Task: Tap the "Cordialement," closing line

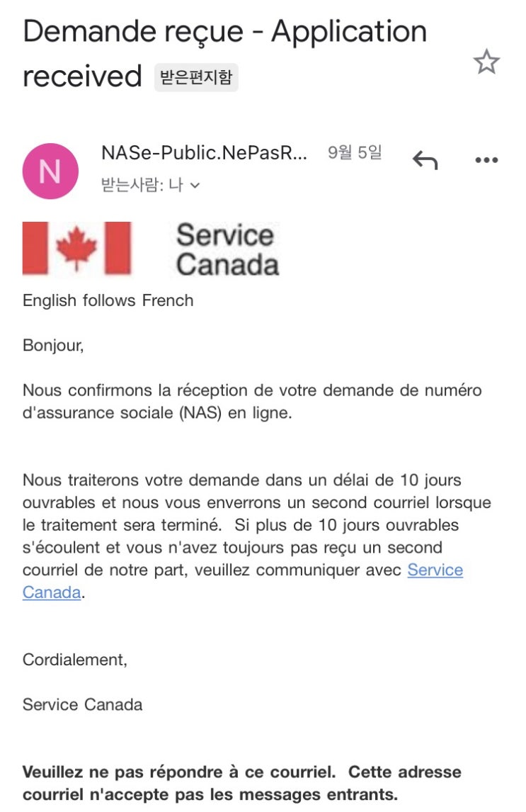Action: click(75, 660)
